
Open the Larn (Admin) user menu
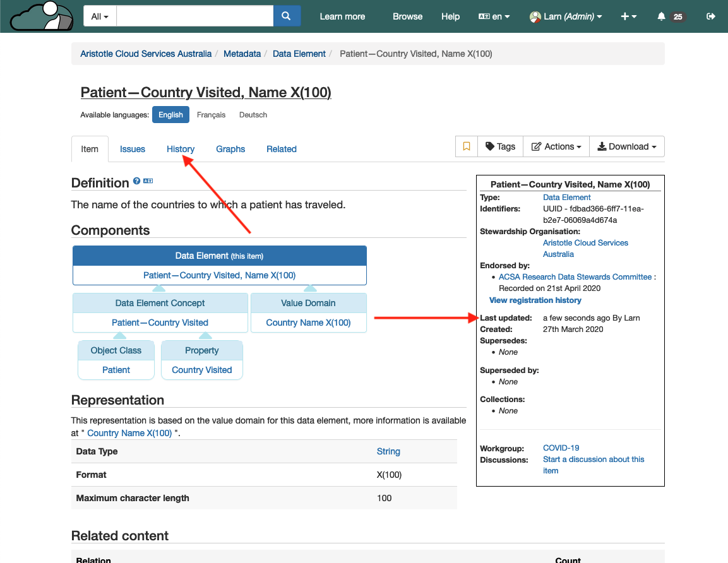pos(566,16)
